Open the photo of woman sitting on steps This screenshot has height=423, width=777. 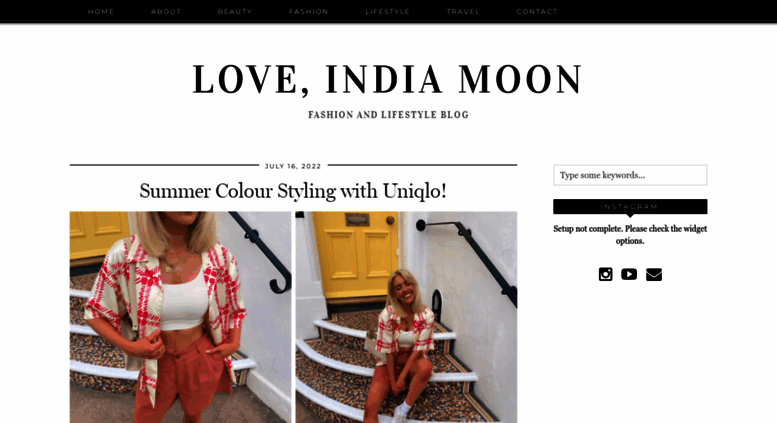click(406, 317)
